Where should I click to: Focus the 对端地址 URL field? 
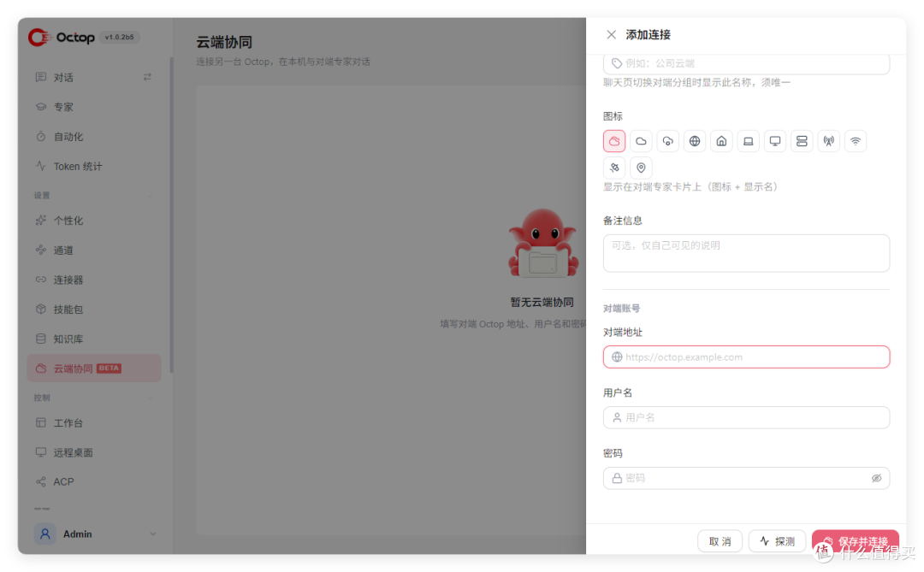tap(747, 357)
